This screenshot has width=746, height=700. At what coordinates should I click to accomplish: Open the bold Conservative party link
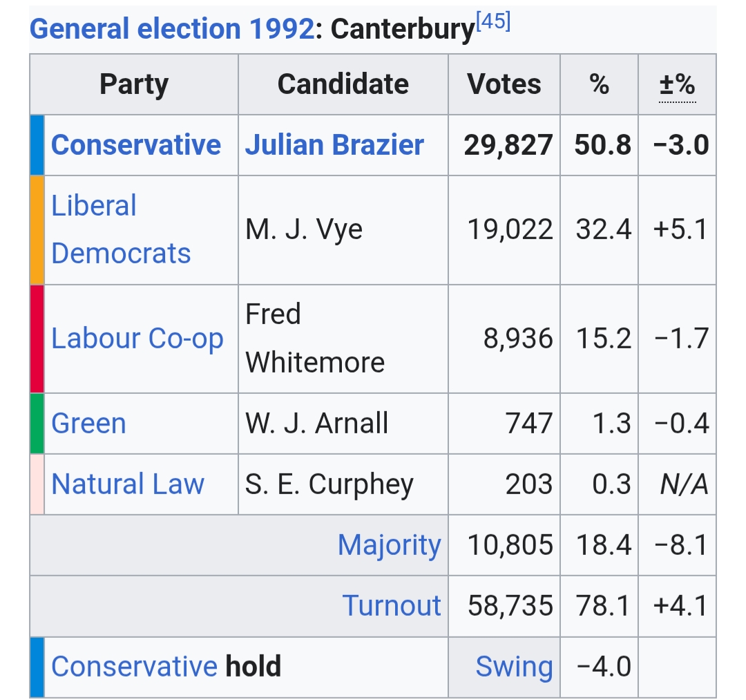[136, 145]
